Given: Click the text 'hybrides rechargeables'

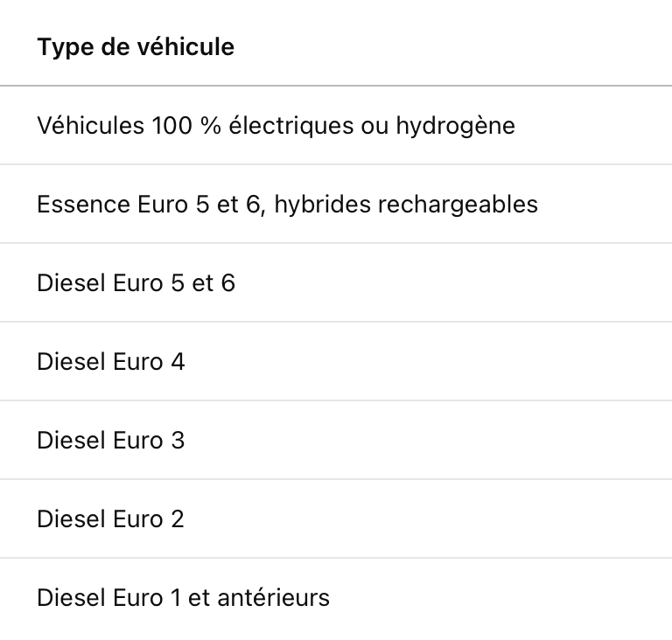Looking at the screenshot, I should (x=406, y=205).
